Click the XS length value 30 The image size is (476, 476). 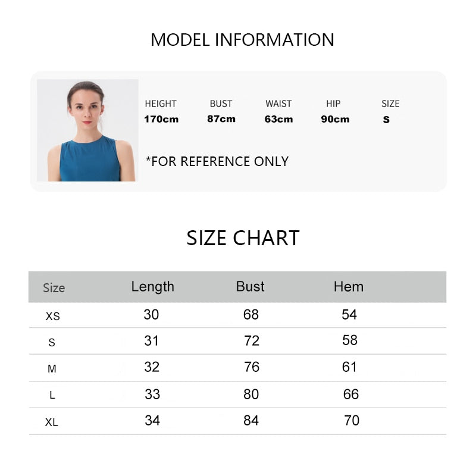point(151,315)
